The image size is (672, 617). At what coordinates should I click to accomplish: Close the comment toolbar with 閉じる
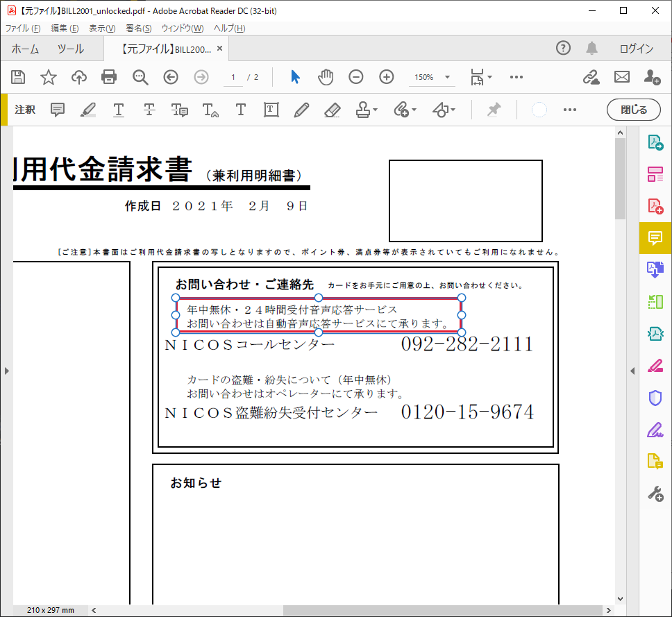[633, 110]
